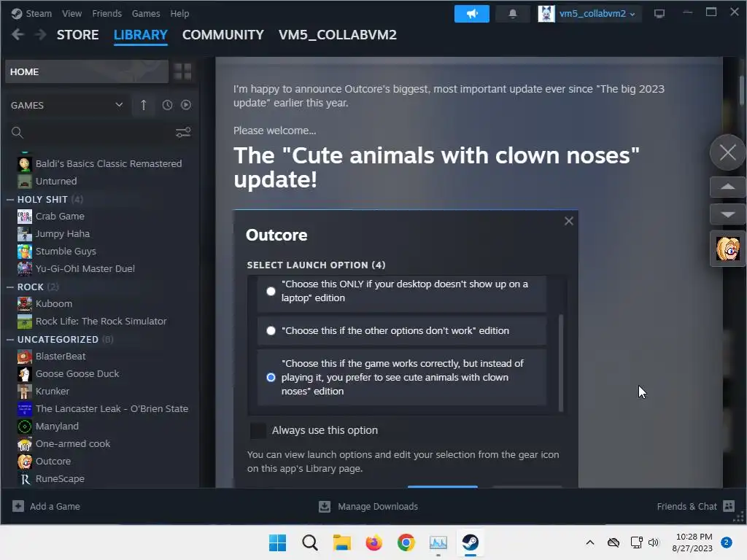The height and width of the screenshot is (560, 747).
Task: Click the next news down arrow button
Action: click(727, 214)
